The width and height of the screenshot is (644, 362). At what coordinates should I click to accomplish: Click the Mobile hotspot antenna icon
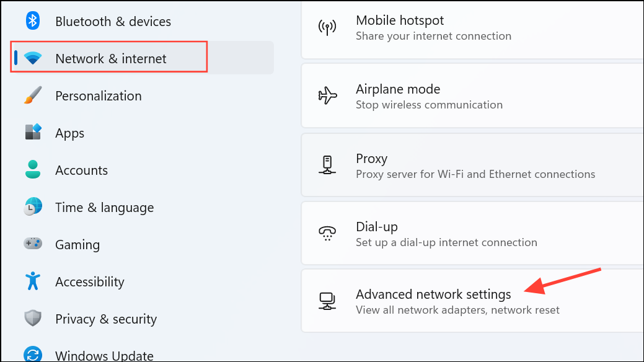(x=327, y=27)
